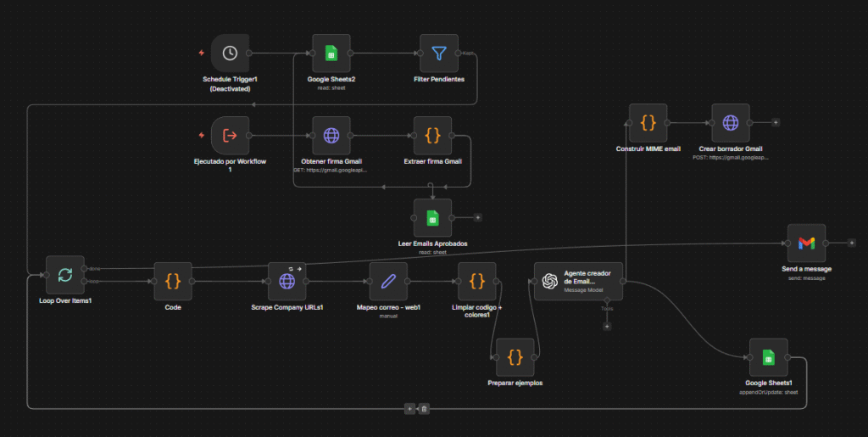The image size is (868, 437).
Task: Select the Extraer firma Gmail code node
Action: 432,135
